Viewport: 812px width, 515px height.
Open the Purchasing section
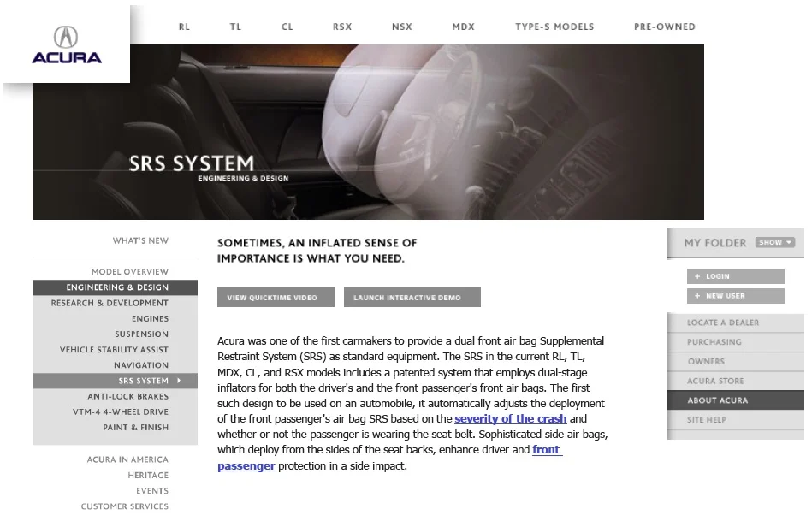736,342
